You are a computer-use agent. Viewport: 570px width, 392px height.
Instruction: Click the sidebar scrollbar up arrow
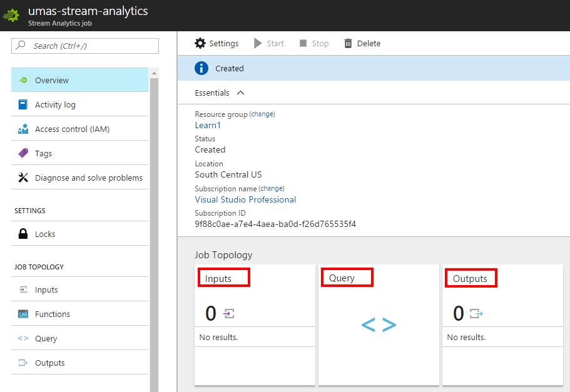(x=154, y=73)
